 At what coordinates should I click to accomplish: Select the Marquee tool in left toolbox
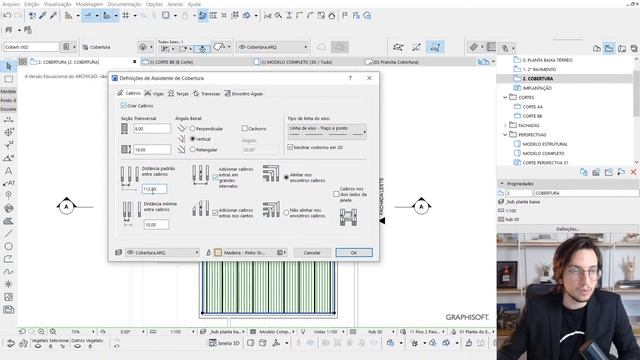click(8, 79)
